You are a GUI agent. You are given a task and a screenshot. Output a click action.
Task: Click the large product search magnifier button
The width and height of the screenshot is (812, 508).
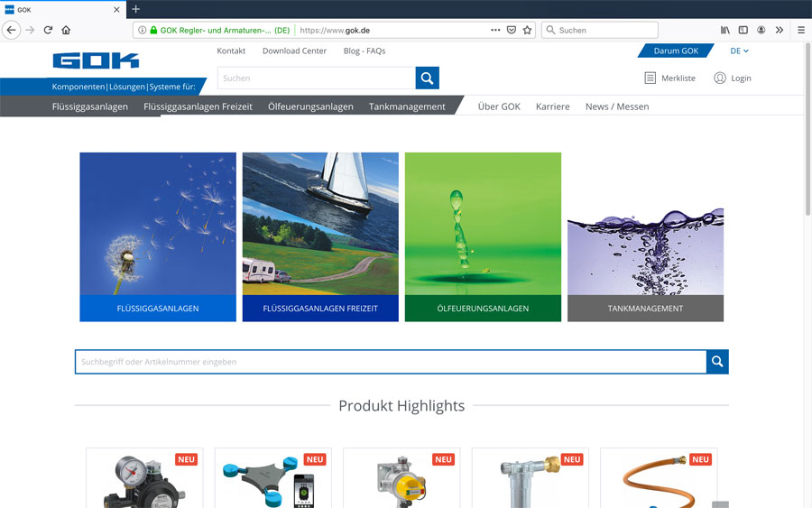[717, 362]
